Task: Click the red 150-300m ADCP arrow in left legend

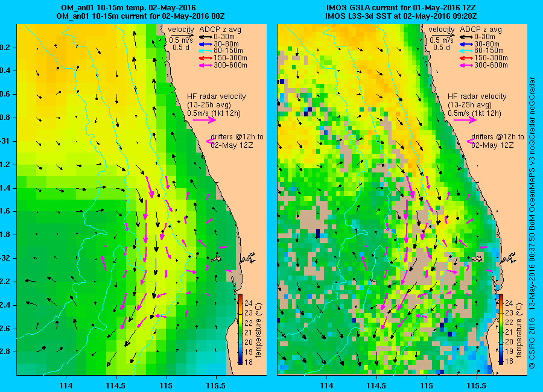Action: [205, 58]
